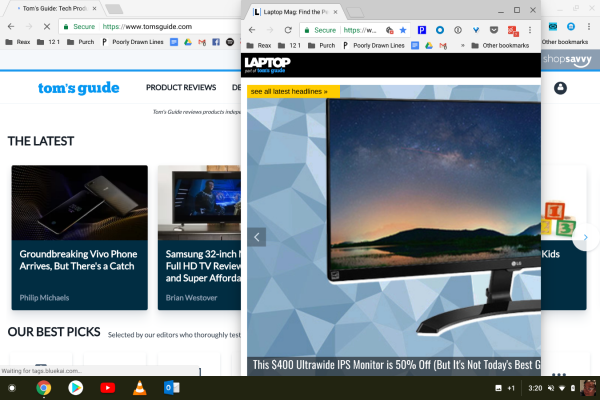This screenshot has height=400, width=600.
Task: Click the back arrow in Tom's Guide window
Action: (x=11, y=26)
